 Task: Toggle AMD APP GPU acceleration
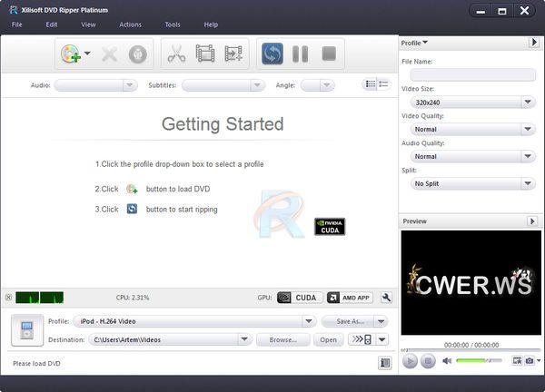pos(349,297)
